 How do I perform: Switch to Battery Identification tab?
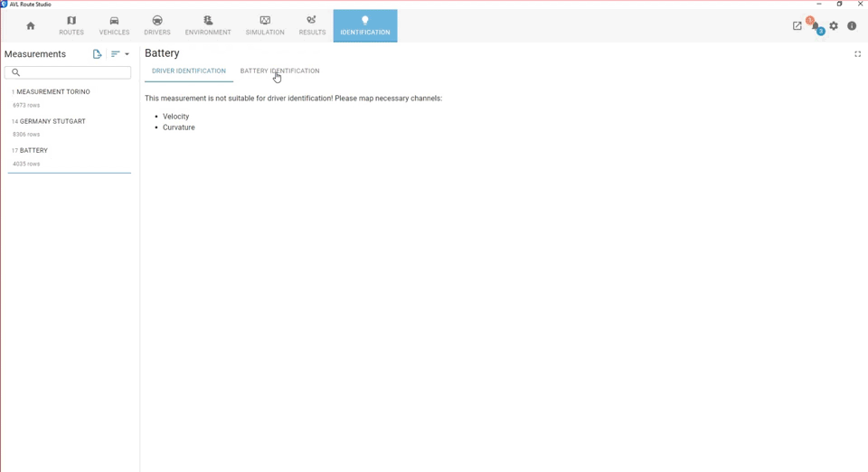(279, 71)
